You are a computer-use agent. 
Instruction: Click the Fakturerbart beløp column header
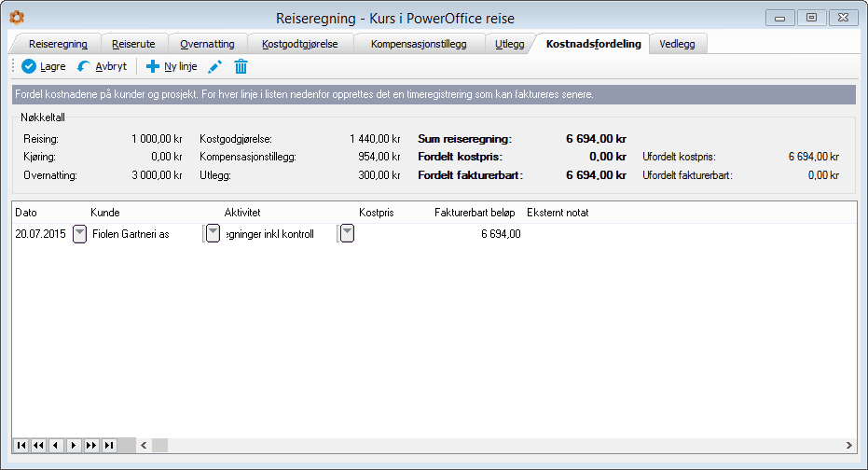475,213
